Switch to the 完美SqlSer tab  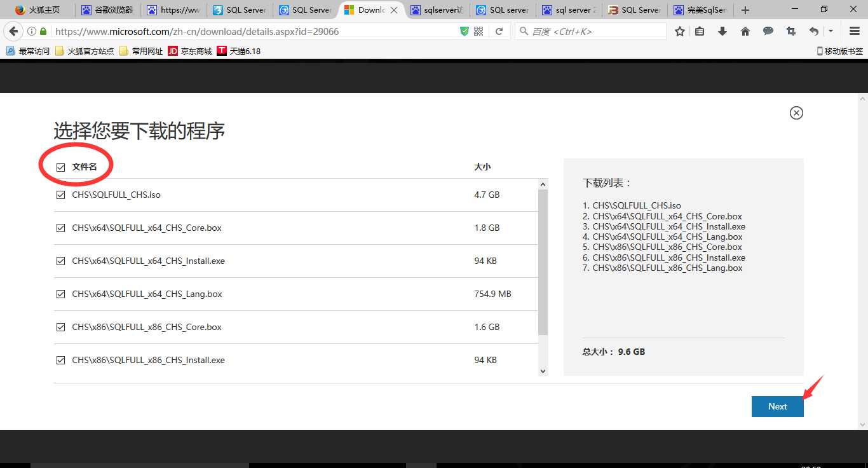pos(700,10)
